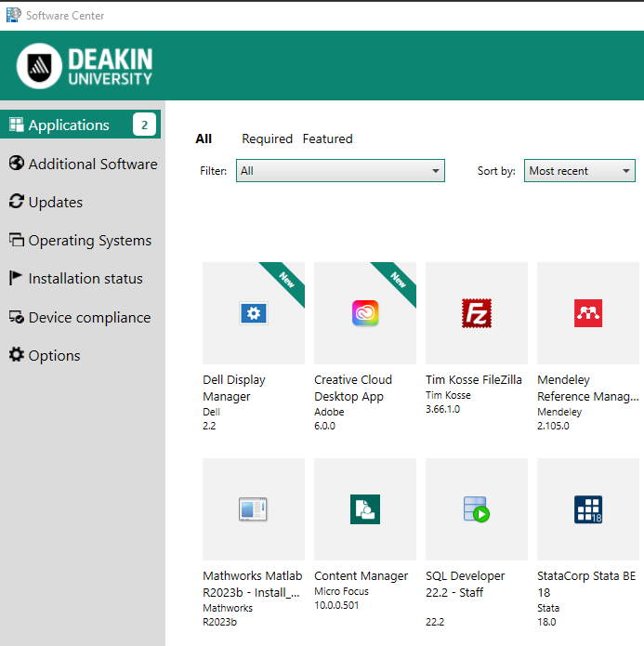Click the New ribbon on Creative Cloud

coord(398,280)
